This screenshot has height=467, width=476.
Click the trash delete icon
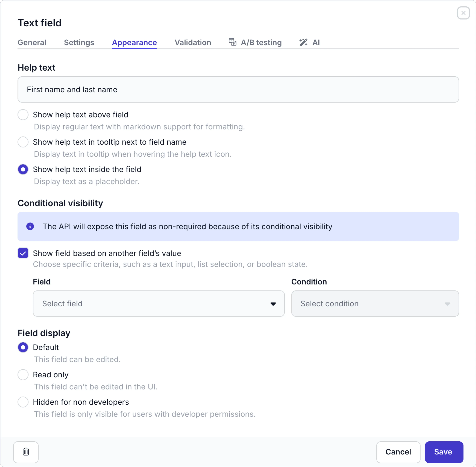click(26, 452)
